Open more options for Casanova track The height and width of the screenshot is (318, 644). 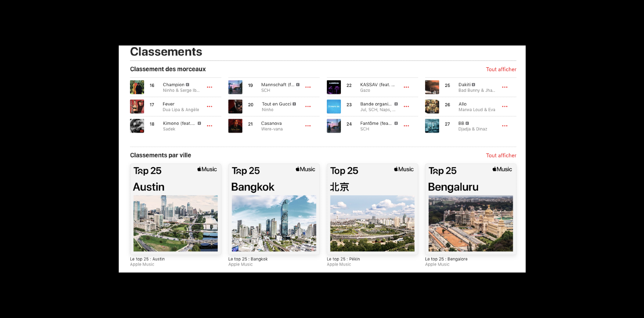308,126
